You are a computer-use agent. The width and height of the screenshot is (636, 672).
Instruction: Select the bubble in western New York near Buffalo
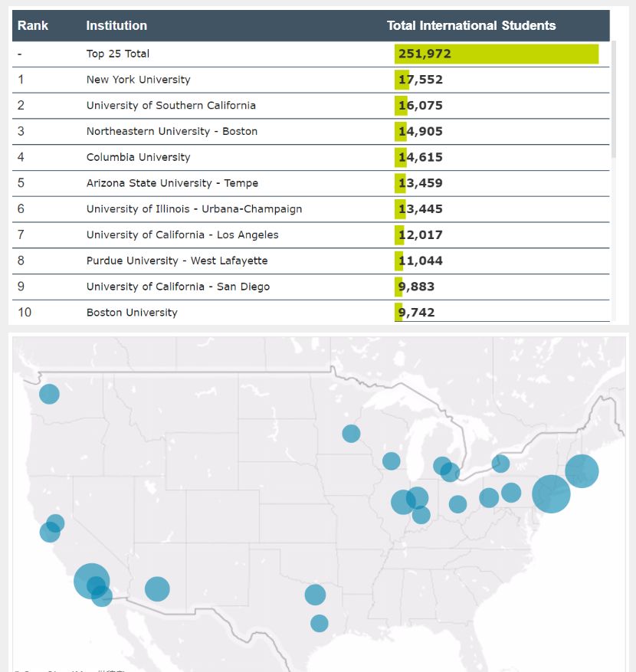500,464
